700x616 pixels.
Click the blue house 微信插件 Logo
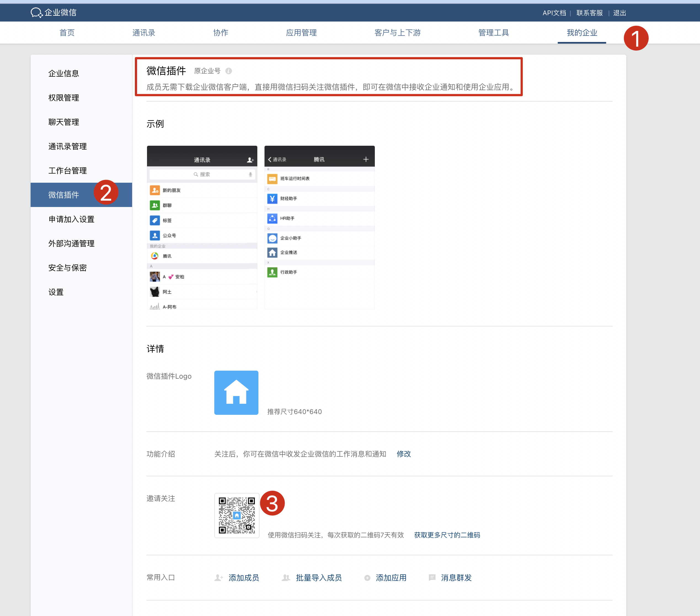tap(236, 393)
